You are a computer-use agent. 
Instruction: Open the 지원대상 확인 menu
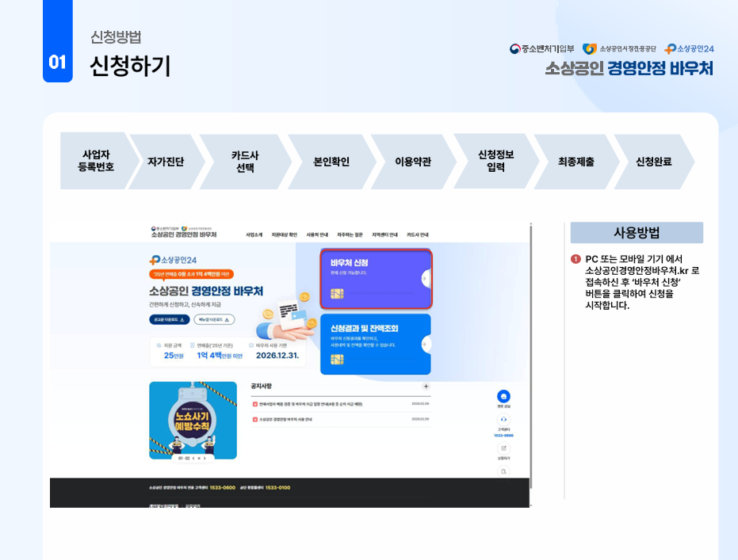[x=285, y=234]
